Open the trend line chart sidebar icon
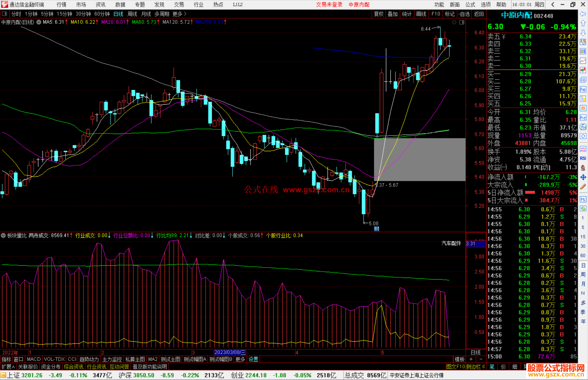This screenshot has height=380, width=588. click(x=583, y=61)
